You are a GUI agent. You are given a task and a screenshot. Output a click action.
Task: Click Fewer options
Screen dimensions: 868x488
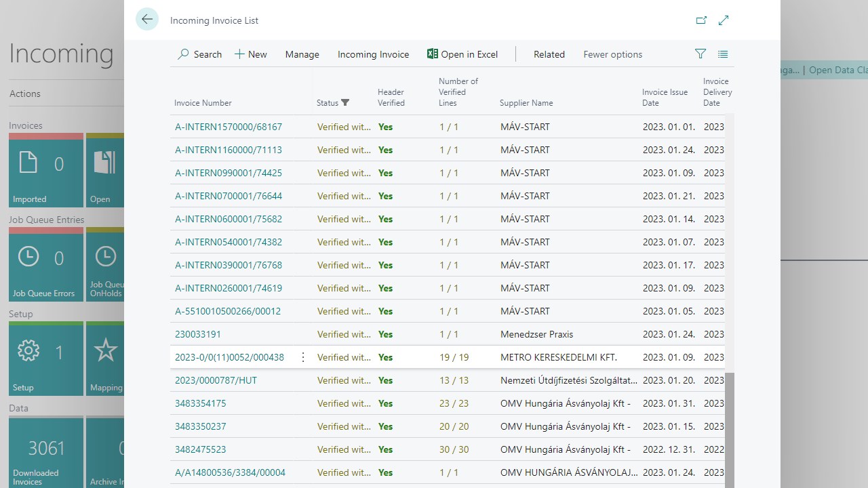(x=612, y=54)
